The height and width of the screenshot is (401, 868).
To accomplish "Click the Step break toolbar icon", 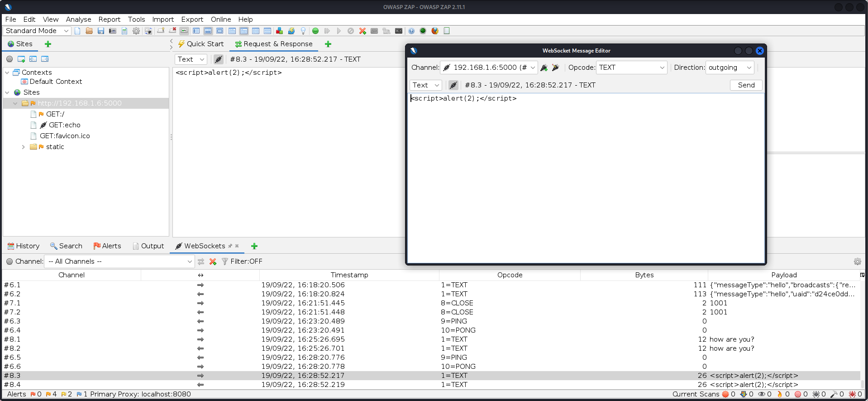I will pos(327,31).
